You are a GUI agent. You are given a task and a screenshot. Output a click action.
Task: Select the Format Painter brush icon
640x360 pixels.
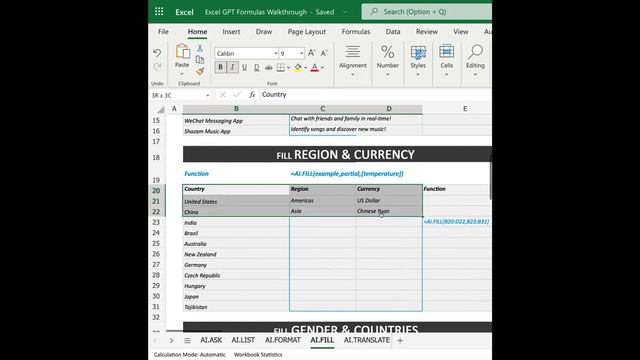coord(200,71)
